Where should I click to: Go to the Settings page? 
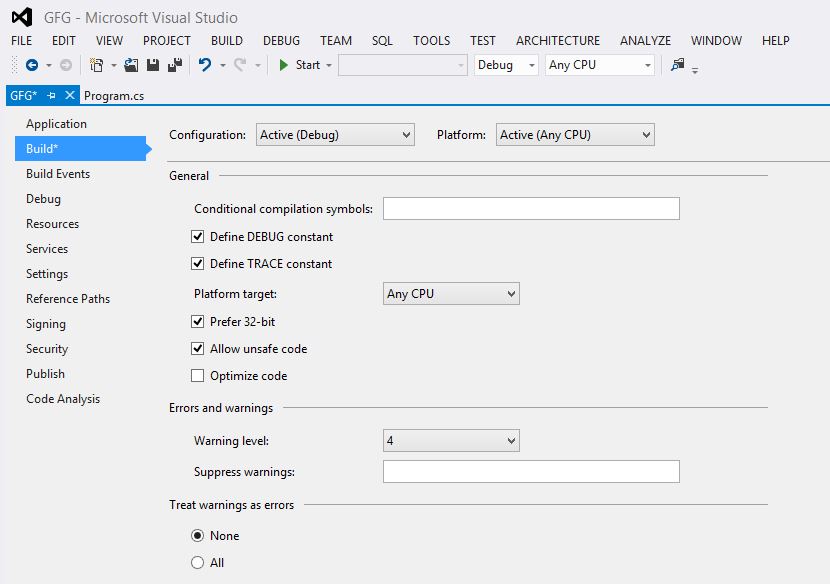click(47, 274)
